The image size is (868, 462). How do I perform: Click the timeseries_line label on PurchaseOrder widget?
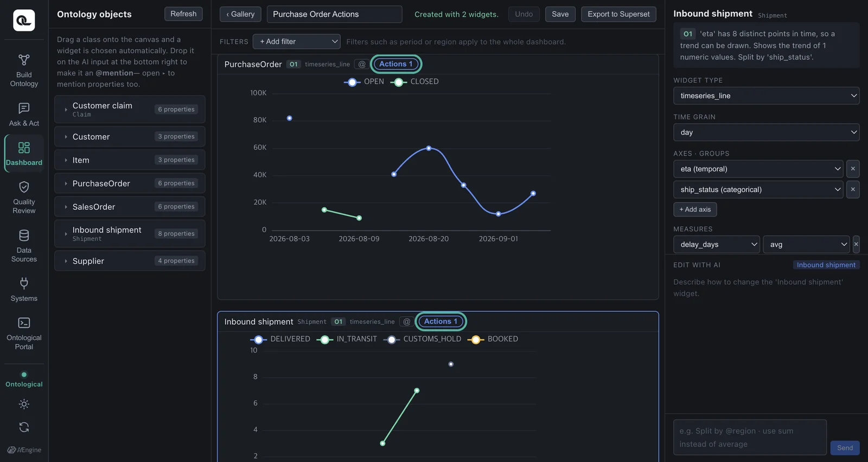point(327,64)
